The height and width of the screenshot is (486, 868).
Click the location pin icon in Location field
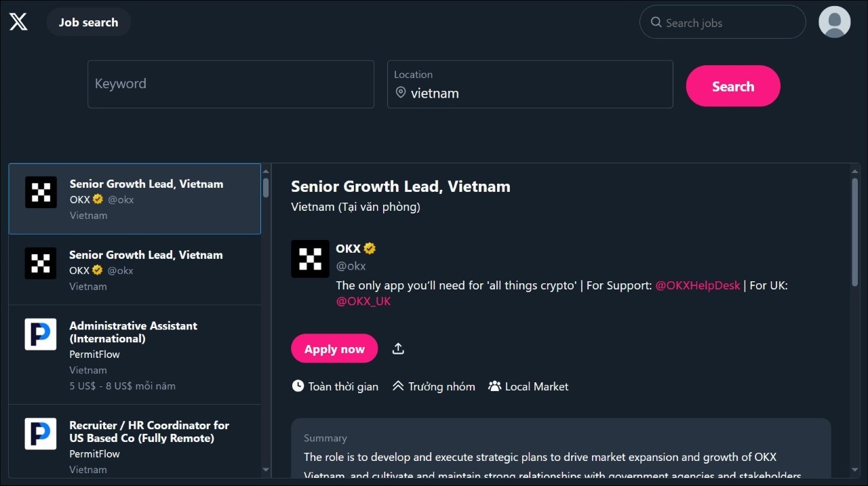[x=401, y=93]
